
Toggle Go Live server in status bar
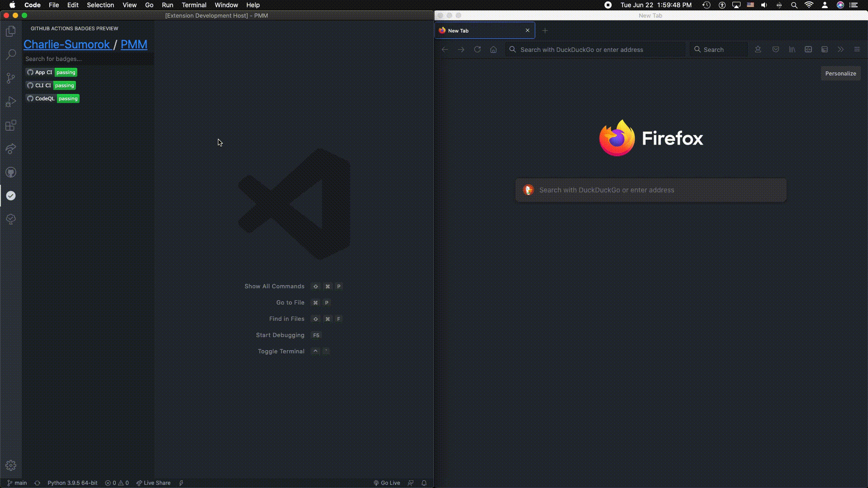387,483
